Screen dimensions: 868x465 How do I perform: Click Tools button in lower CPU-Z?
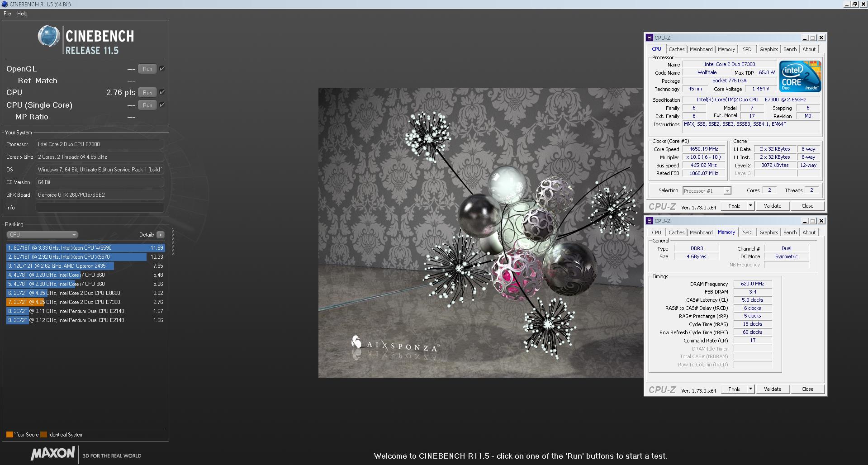734,389
